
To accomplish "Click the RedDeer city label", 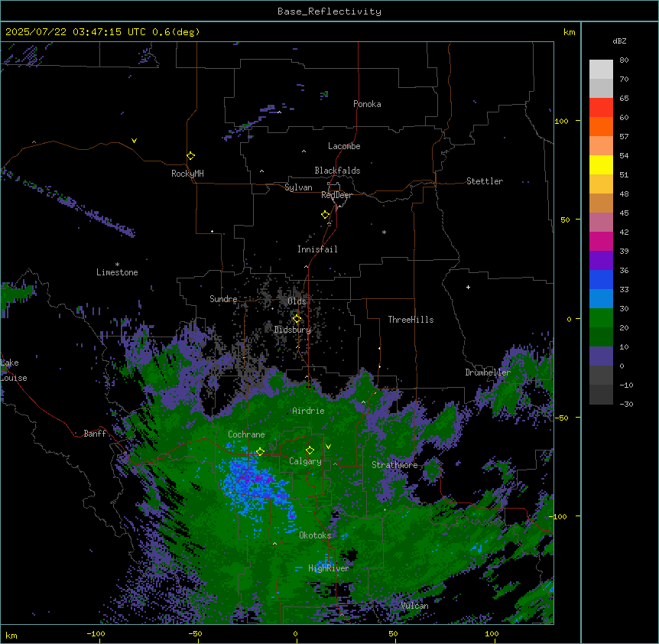I will [x=336, y=195].
